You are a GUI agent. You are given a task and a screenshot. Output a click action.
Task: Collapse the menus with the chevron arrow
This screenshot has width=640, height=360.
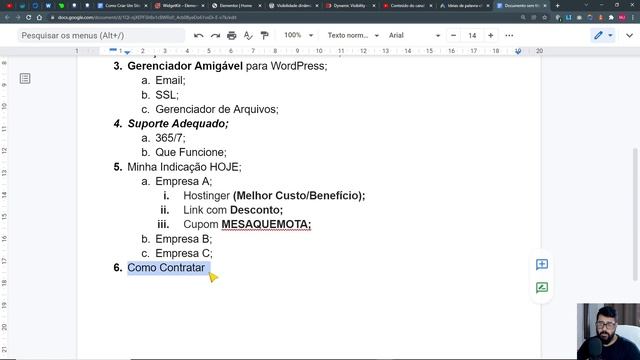629,36
